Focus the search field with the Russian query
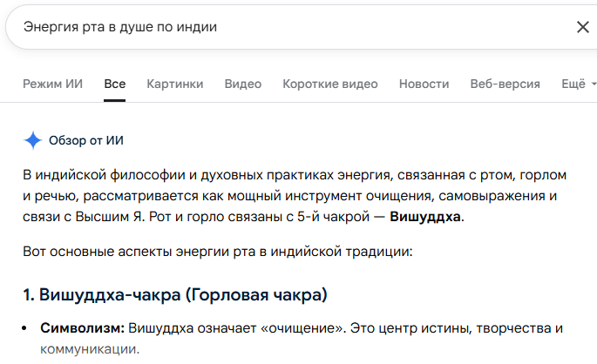Viewport: 597px width, 364px height. click(261, 27)
